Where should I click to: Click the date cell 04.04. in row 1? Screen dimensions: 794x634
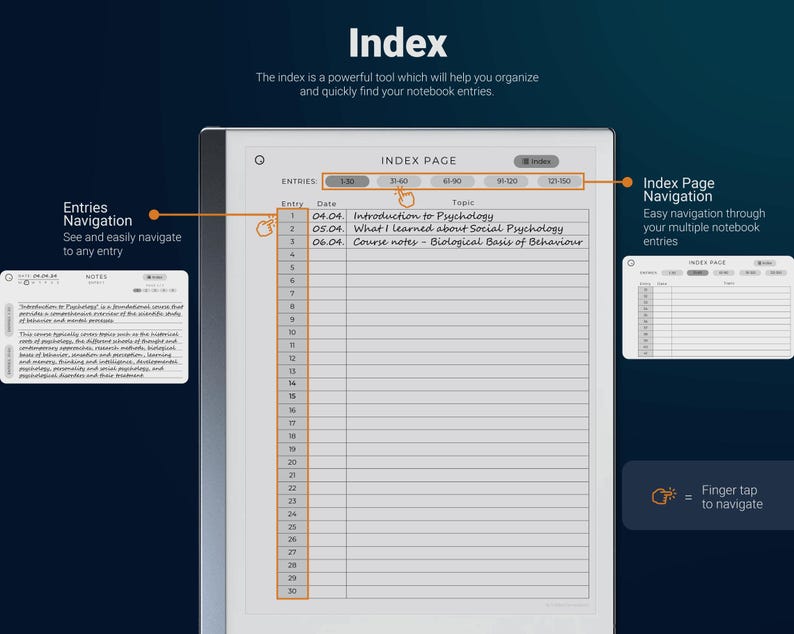click(x=328, y=216)
